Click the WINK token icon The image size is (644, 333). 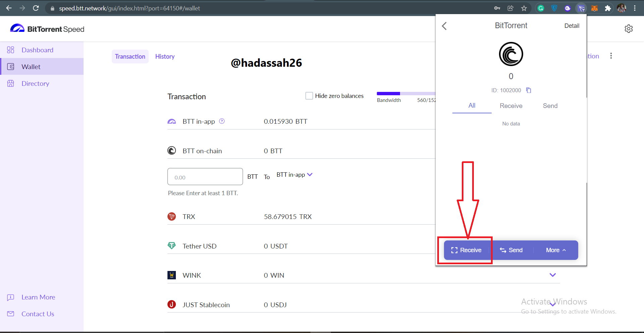171,275
